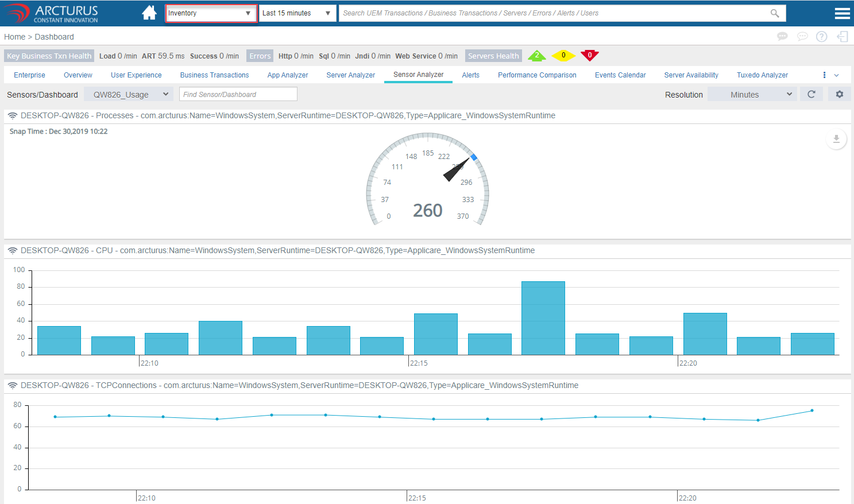Refresh the sensor dashboard

tap(811, 94)
